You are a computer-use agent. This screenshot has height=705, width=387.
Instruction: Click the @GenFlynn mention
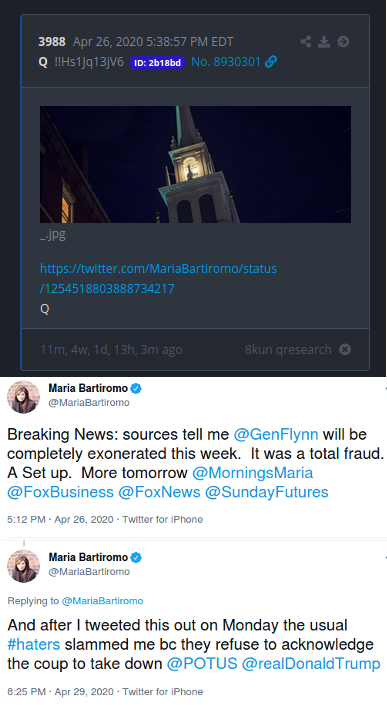click(276, 434)
